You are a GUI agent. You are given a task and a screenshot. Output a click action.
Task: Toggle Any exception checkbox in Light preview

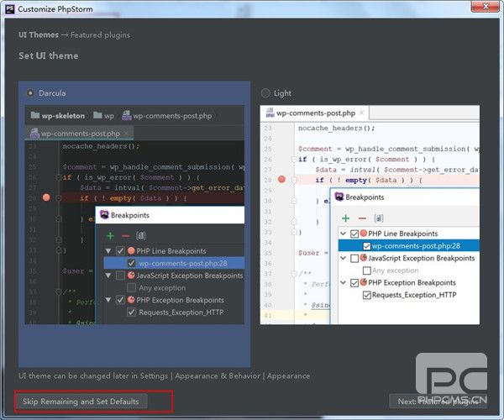pyautogui.click(x=367, y=270)
